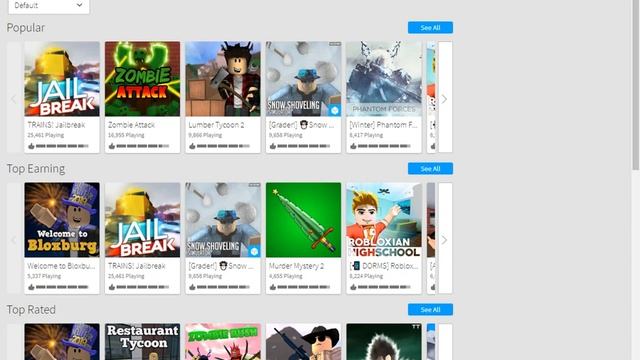Viewport: 640px width, 360px height.
Task: Open the Phantom Forces thumbnail
Action: point(384,79)
